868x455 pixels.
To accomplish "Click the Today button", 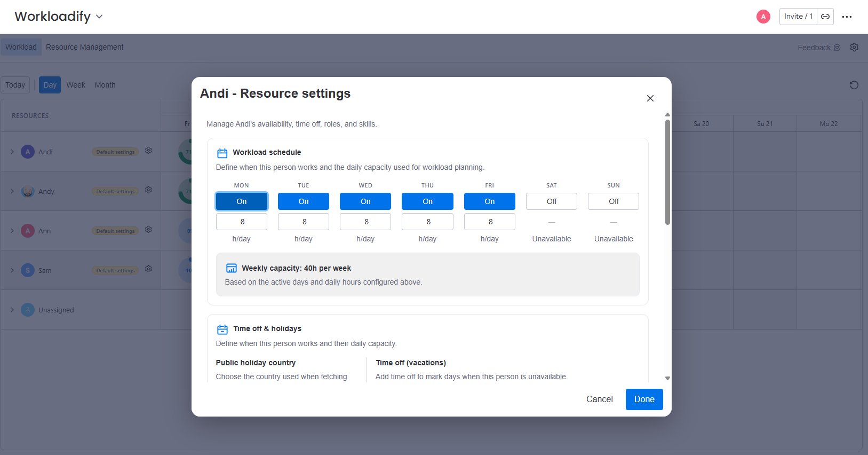I will (15, 85).
